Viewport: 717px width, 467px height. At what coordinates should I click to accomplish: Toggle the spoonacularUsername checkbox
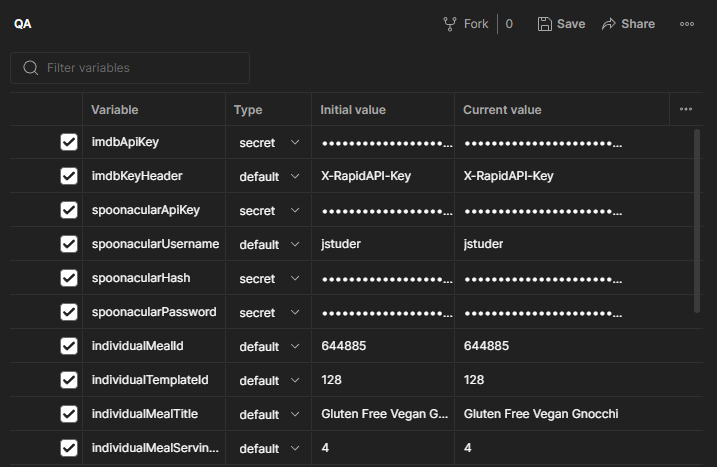(x=69, y=244)
